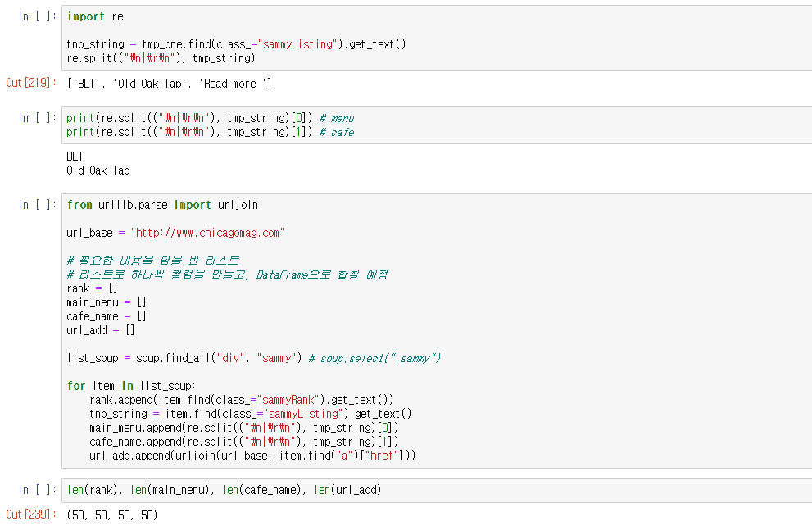812x526 pixels.
Task: Click the 'main_menu = []' line
Action: coord(107,302)
